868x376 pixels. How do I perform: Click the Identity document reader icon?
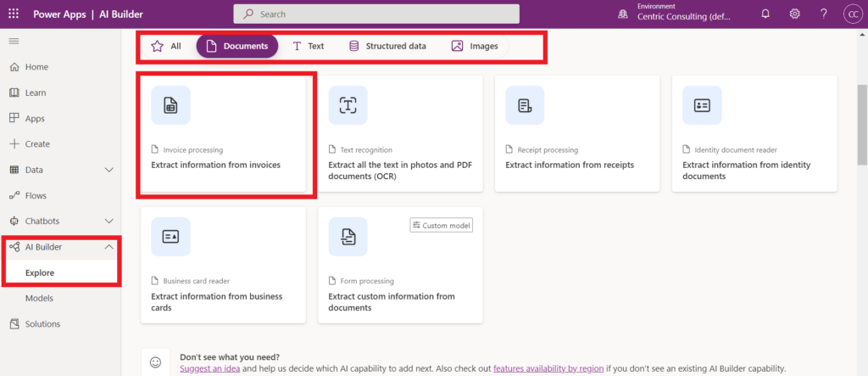point(702,105)
